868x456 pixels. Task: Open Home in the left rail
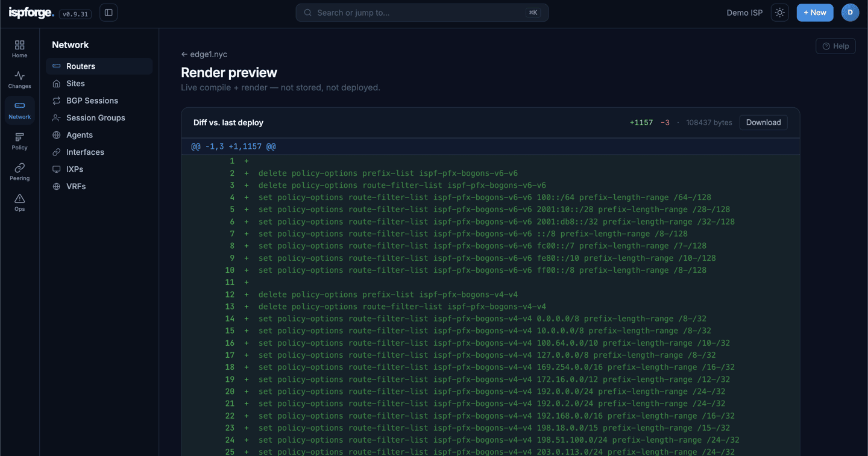pyautogui.click(x=20, y=49)
